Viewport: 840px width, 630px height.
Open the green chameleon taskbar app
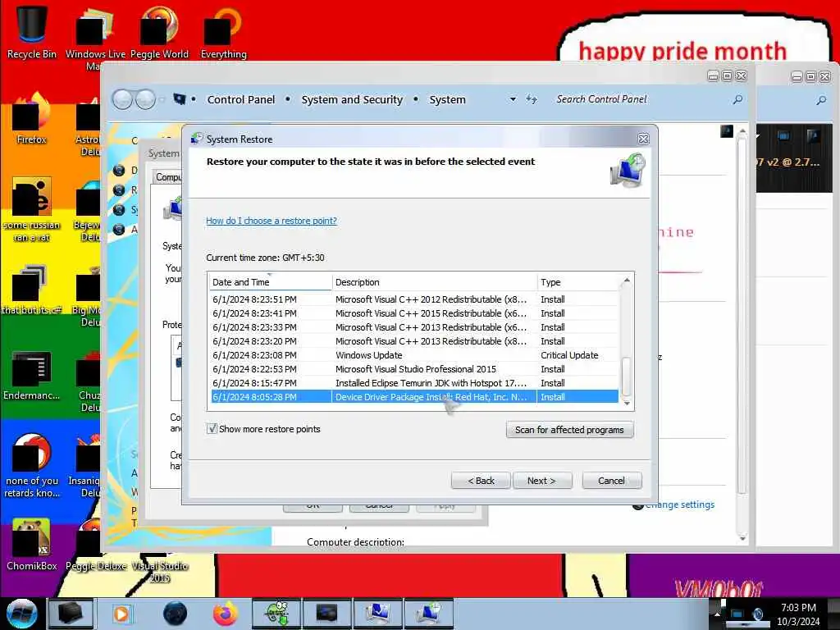pos(277,614)
